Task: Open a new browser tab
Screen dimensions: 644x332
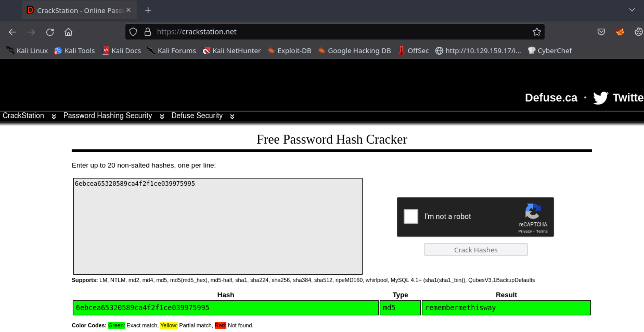Action: pos(148,10)
